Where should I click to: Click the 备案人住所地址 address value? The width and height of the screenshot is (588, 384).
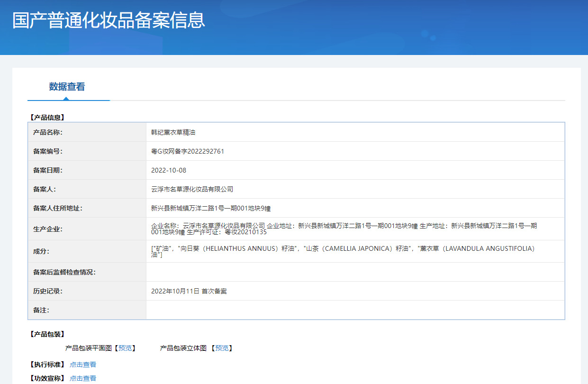click(x=210, y=208)
